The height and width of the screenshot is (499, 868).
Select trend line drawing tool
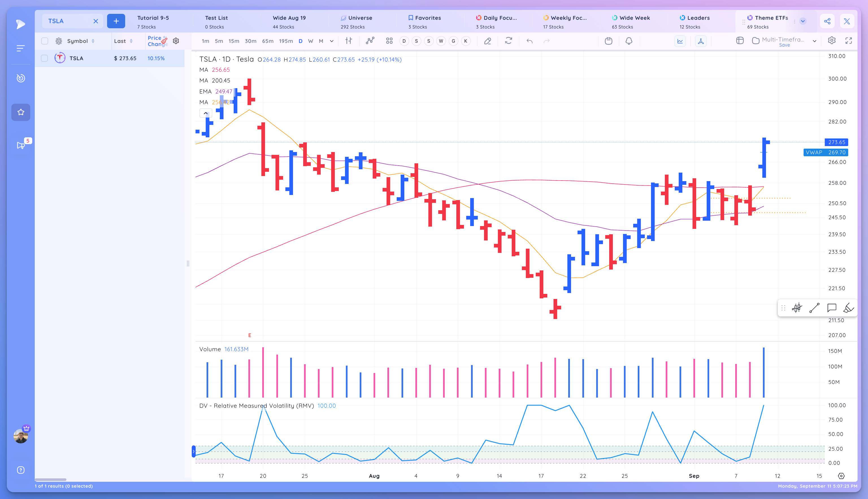[814, 308]
